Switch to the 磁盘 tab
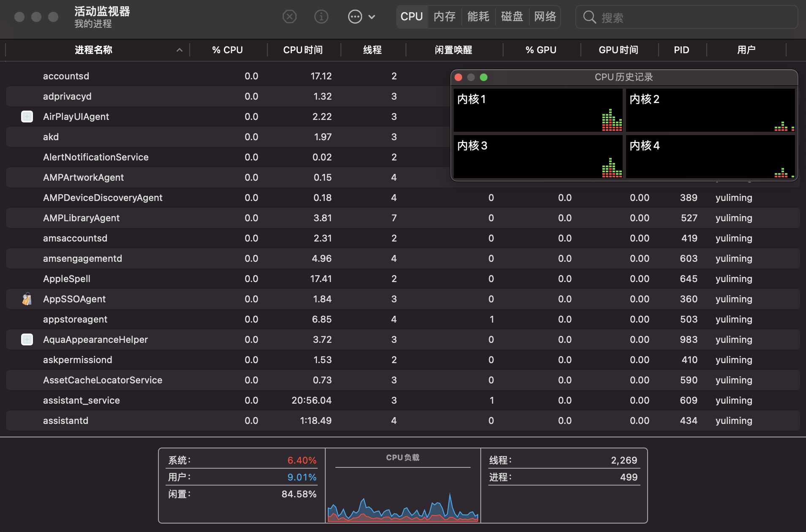The width and height of the screenshot is (806, 532). click(x=512, y=17)
